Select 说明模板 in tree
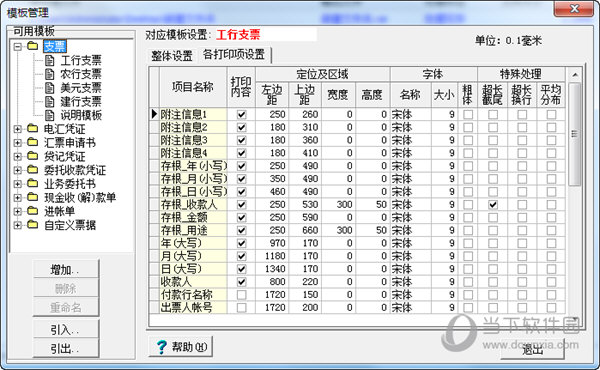This screenshot has width=600, height=370. coord(81,115)
